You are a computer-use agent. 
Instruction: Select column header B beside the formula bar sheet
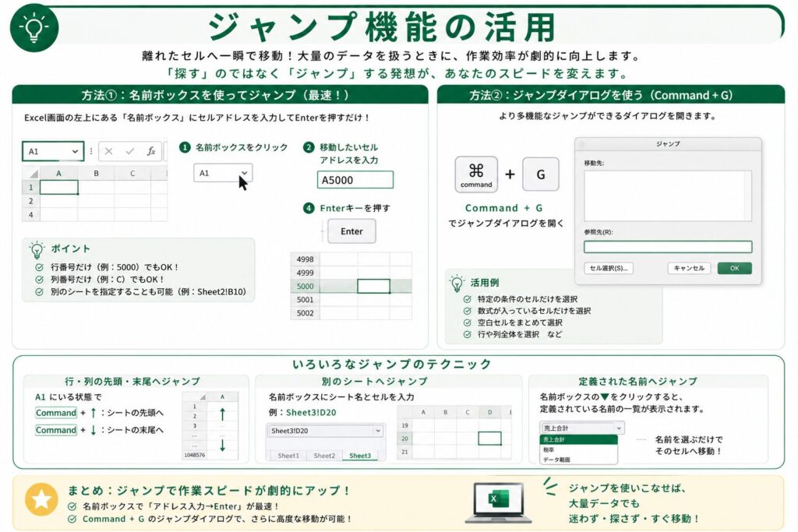click(96, 174)
